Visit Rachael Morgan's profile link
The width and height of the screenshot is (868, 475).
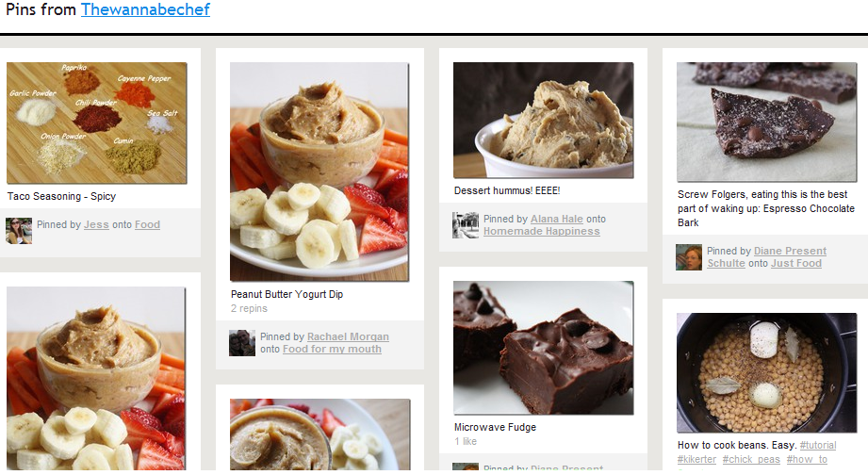pos(348,336)
